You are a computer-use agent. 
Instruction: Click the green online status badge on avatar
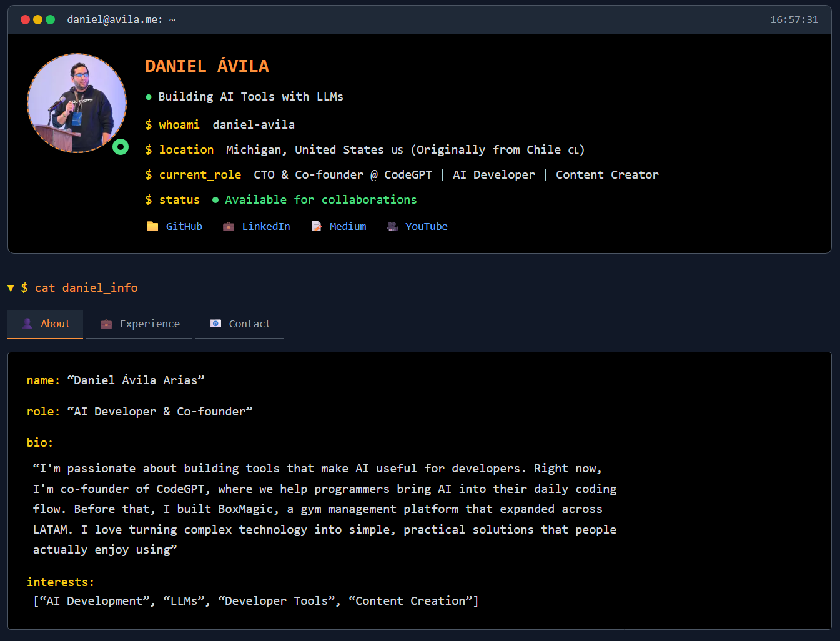tap(121, 147)
